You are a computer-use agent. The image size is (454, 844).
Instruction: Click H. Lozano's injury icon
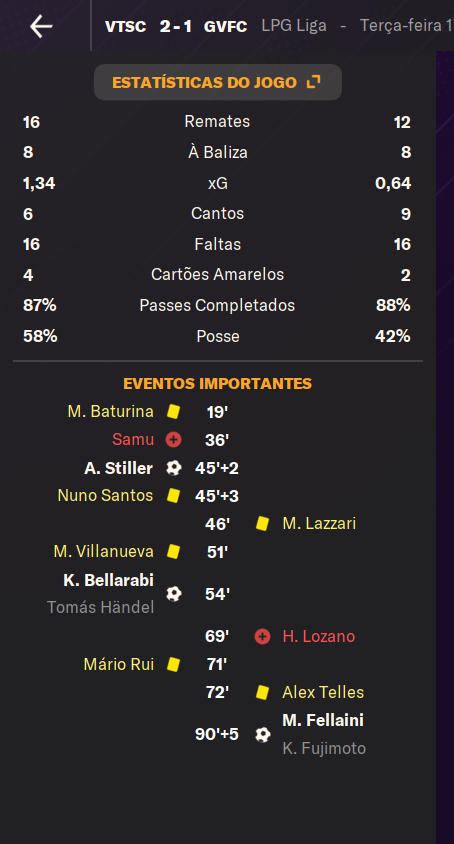coord(262,637)
